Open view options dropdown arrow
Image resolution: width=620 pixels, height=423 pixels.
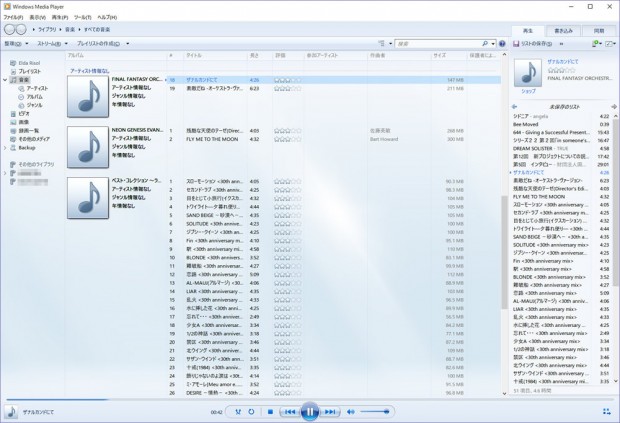[391, 43]
